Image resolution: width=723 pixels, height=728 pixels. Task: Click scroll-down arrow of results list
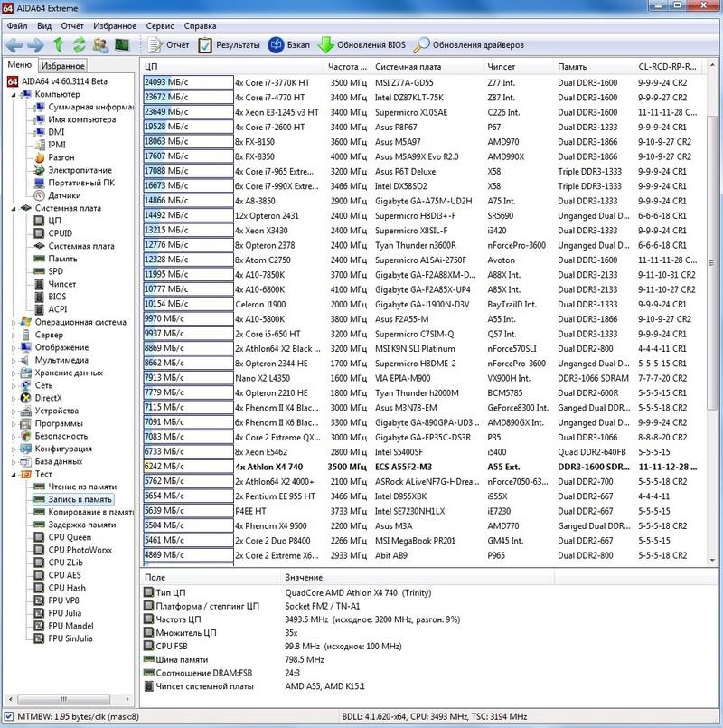click(712, 561)
